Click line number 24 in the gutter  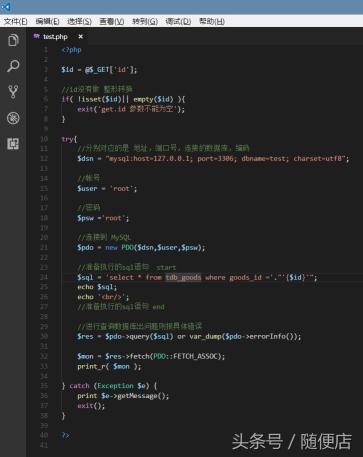point(44,277)
